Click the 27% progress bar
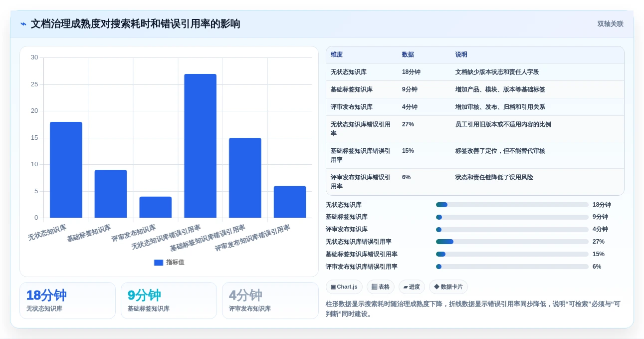Viewport: 644px width, 339px height. pos(512,242)
